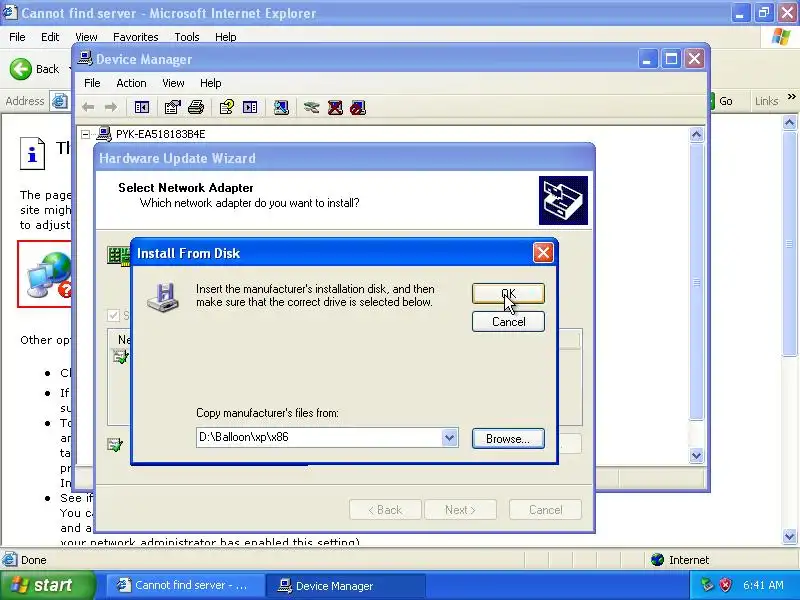The image size is (800, 600).
Task: Click the Uninstall device toolbar icon
Action: point(335,107)
